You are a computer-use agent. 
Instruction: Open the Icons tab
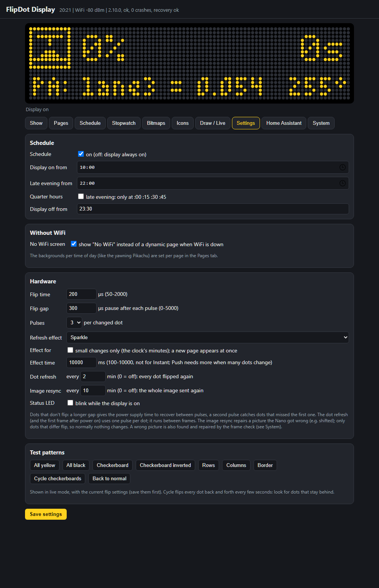[x=183, y=123]
